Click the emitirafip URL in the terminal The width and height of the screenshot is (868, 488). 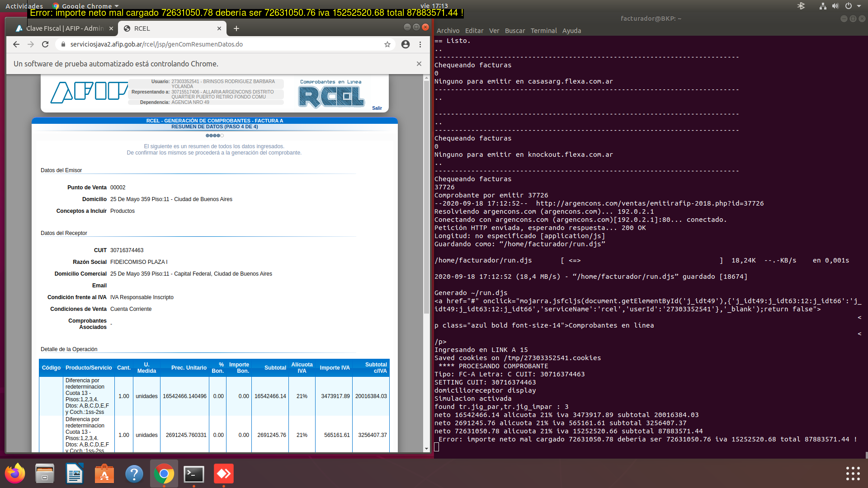pyautogui.click(x=650, y=203)
